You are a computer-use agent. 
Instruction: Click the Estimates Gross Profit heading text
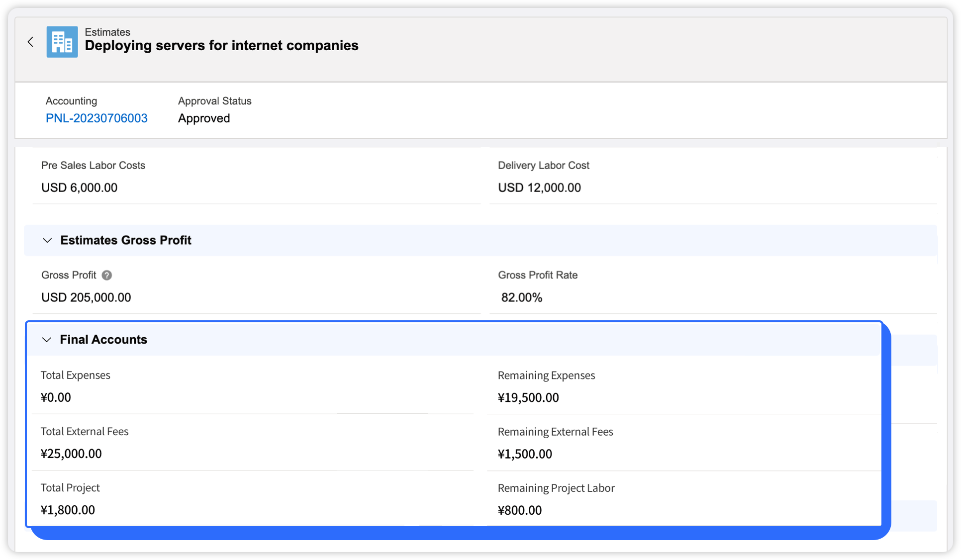point(126,240)
